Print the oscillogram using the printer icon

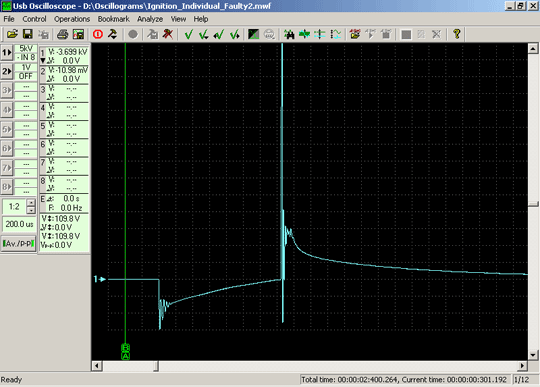[62, 34]
